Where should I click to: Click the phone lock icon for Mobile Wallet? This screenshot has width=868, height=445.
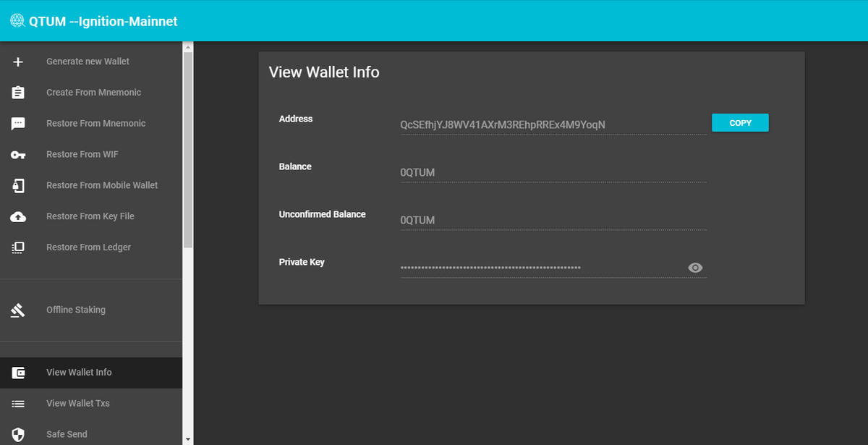click(18, 186)
